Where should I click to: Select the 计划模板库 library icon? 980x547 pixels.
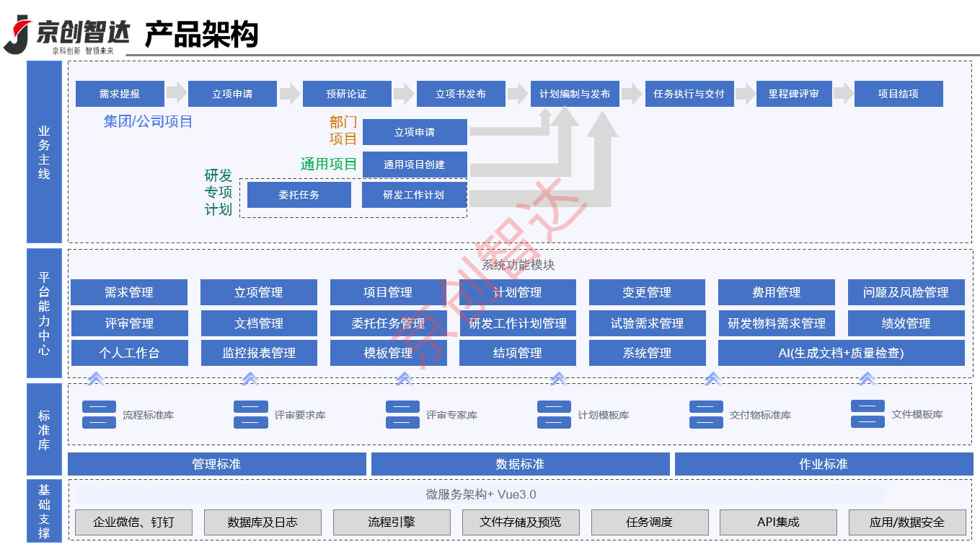tap(554, 412)
